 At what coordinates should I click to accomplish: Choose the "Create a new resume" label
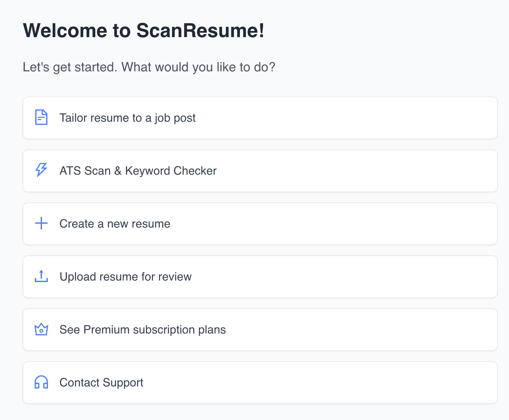[115, 224]
